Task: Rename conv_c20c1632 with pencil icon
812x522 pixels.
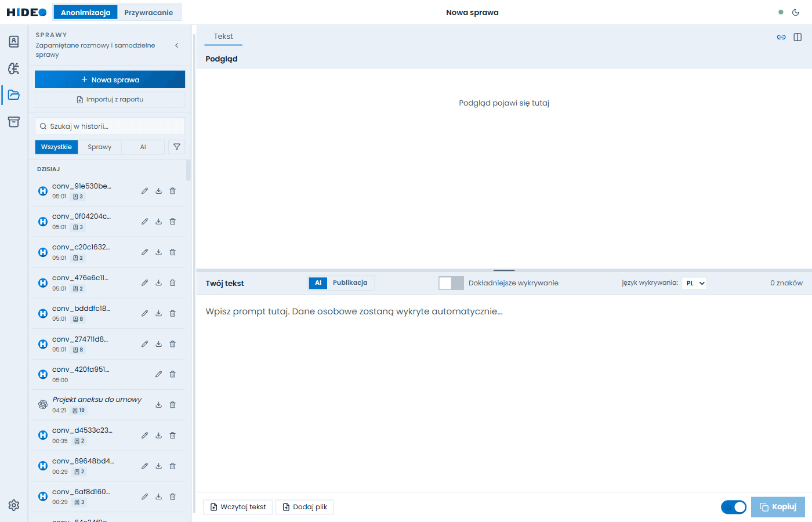Action: [144, 252]
